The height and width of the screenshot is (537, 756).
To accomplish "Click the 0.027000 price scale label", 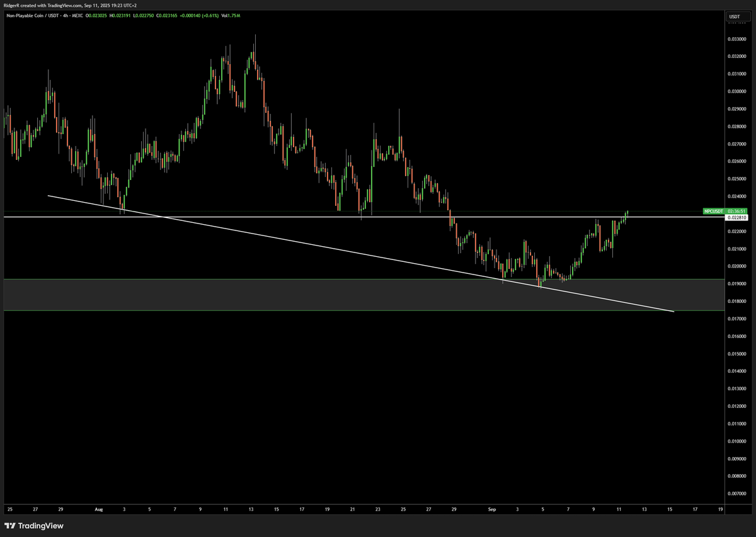I will 736,144.
